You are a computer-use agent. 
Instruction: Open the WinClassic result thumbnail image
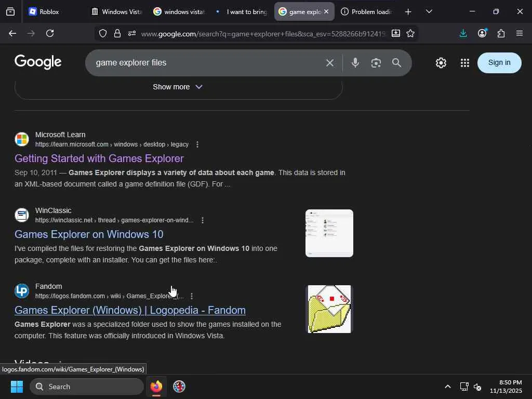[x=329, y=233]
